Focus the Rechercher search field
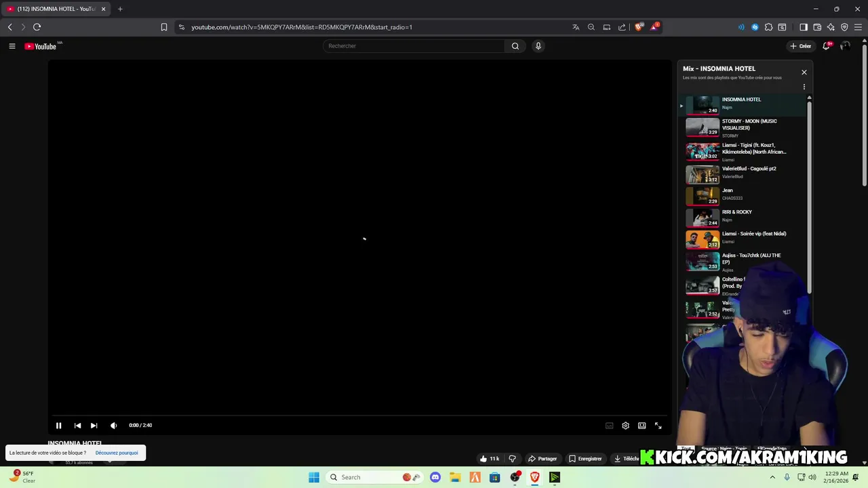Viewport: 868px width, 488px height. (414, 46)
